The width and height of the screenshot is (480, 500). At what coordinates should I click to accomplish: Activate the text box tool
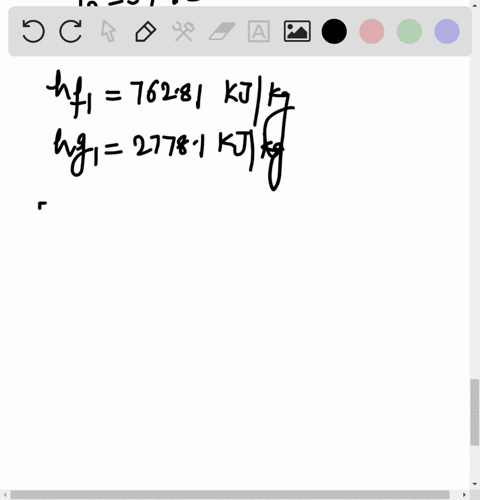tap(259, 31)
